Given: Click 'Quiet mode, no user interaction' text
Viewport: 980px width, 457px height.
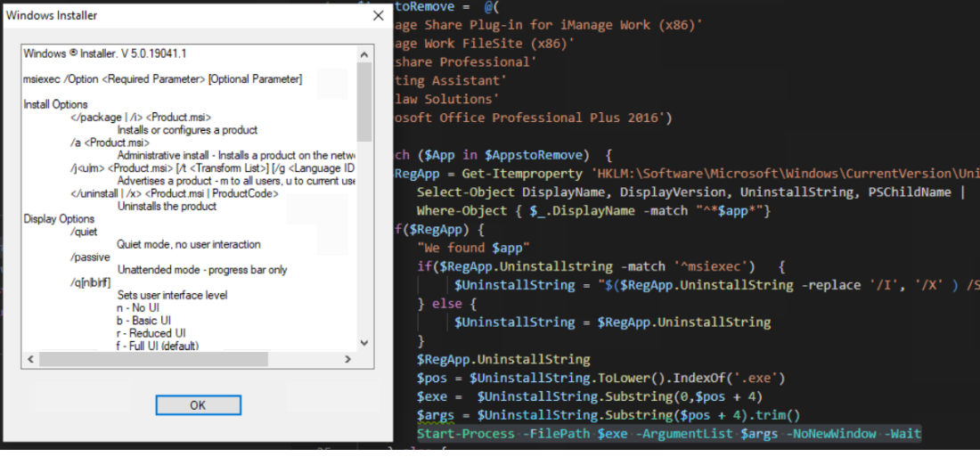Looking at the screenshot, I should (189, 244).
